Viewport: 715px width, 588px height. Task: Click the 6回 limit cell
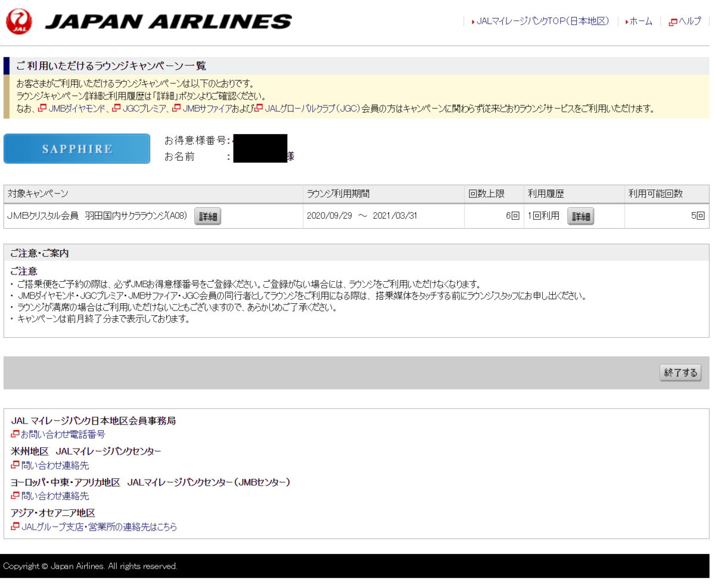click(494, 216)
